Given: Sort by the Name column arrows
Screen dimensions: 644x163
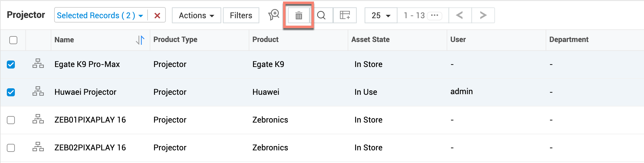Looking at the screenshot, I should [x=140, y=40].
